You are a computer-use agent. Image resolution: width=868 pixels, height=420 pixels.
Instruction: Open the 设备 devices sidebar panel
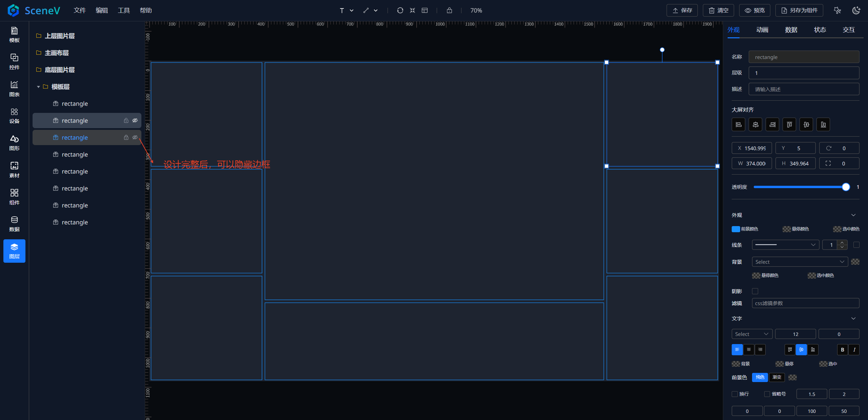click(x=14, y=116)
